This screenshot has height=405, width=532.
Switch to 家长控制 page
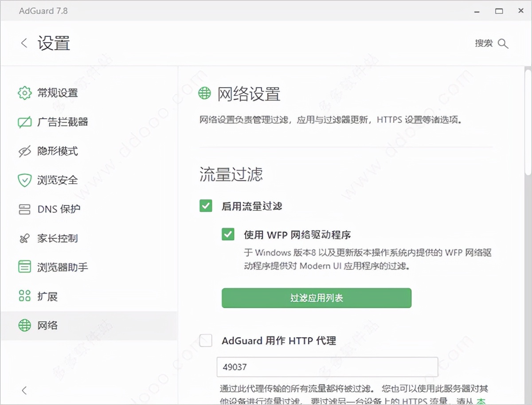coord(89,238)
